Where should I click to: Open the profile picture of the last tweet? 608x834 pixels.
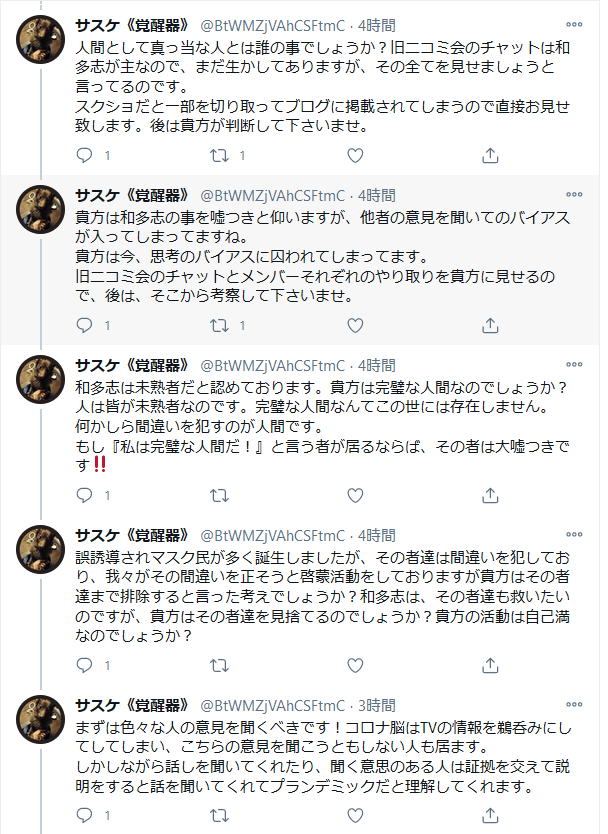click(42, 720)
